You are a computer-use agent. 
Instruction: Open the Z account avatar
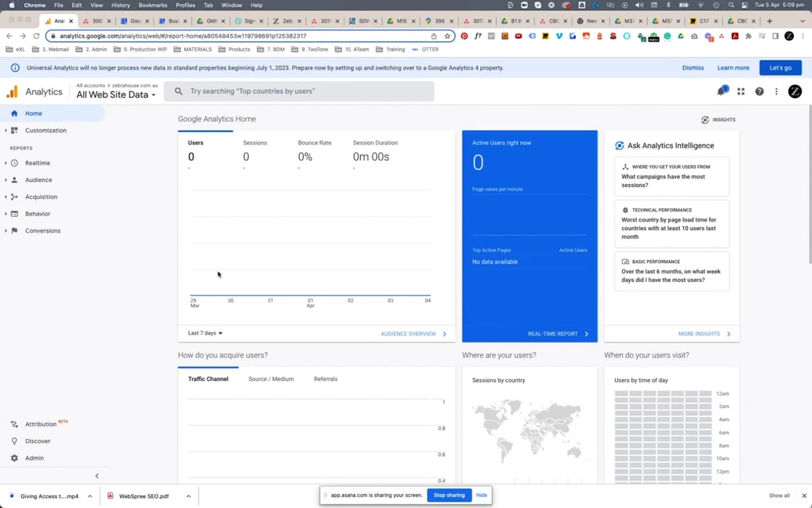coord(795,92)
